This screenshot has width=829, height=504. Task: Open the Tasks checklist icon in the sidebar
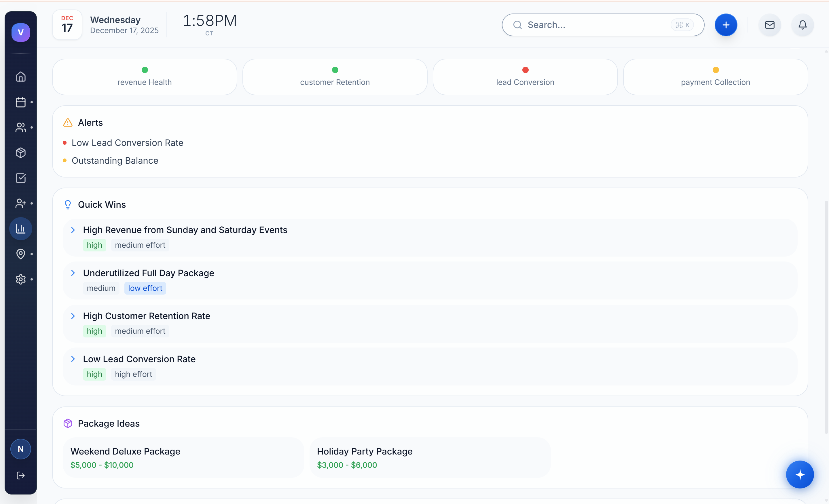pos(20,178)
